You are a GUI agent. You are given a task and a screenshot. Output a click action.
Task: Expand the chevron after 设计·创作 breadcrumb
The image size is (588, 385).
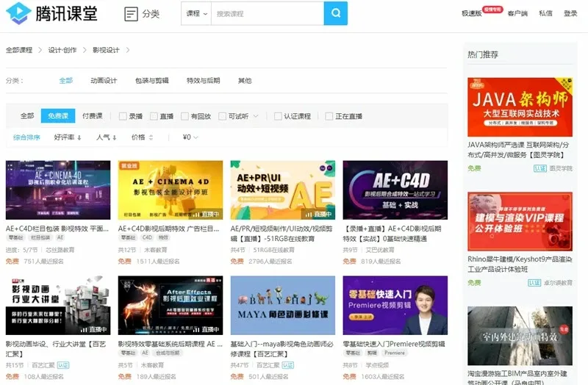coord(85,50)
